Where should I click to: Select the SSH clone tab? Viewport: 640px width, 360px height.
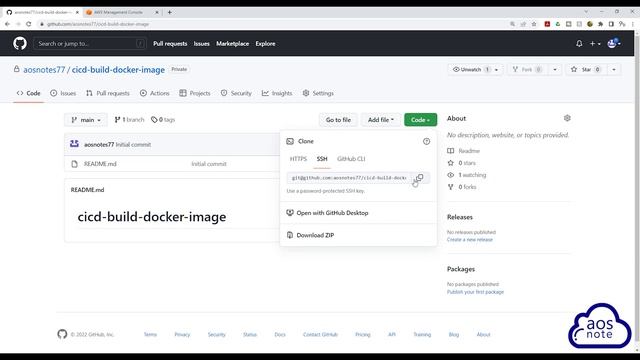[x=322, y=159]
